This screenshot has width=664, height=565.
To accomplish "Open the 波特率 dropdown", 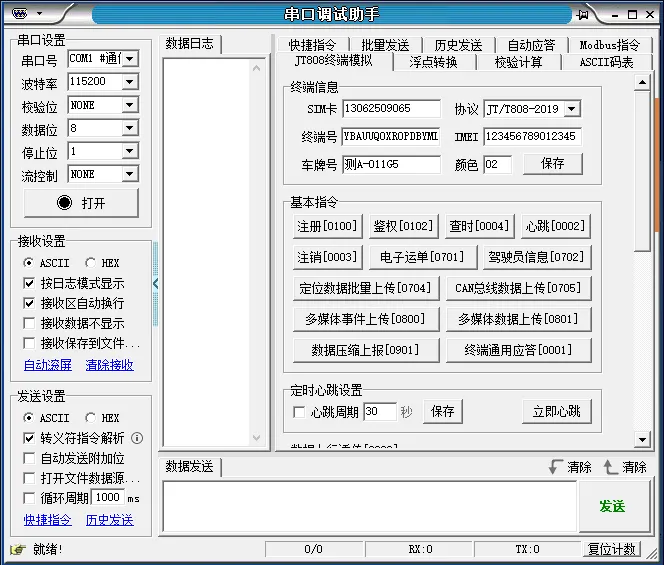I will coord(129,82).
